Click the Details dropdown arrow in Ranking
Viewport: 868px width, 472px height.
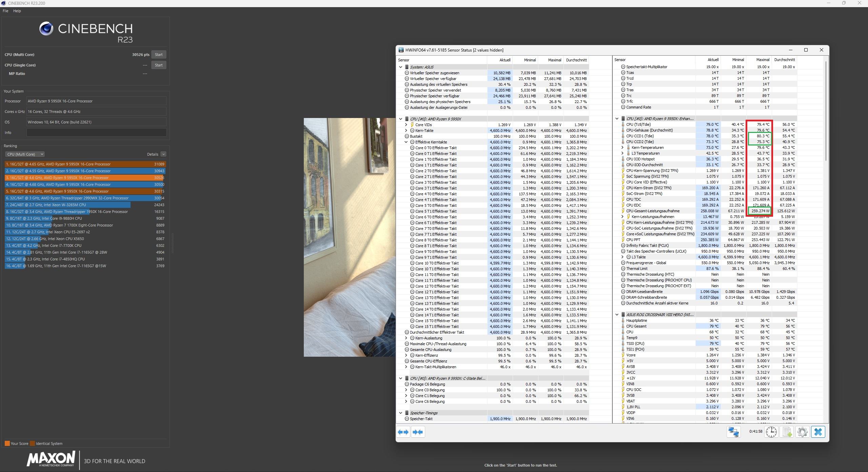click(163, 154)
